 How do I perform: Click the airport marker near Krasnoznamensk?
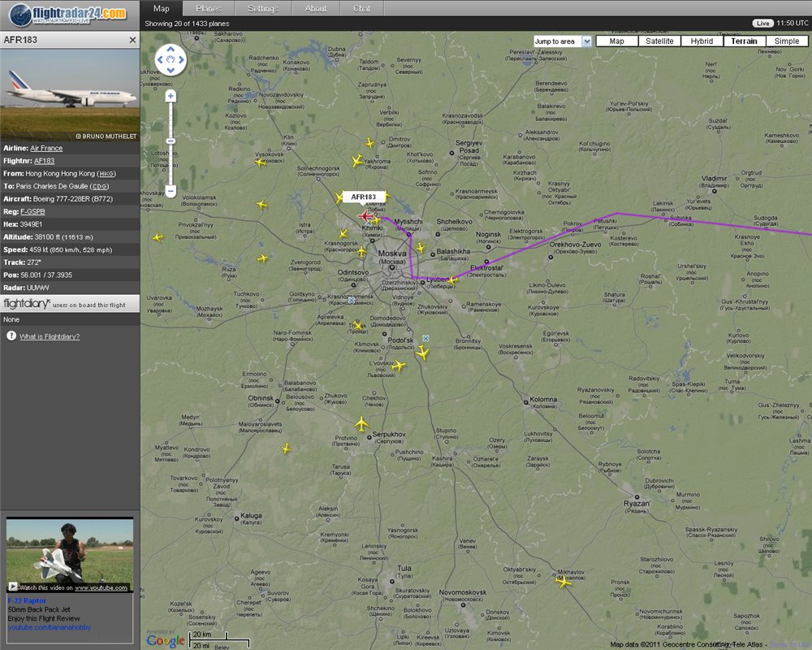pyautogui.click(x=351, y=300)
